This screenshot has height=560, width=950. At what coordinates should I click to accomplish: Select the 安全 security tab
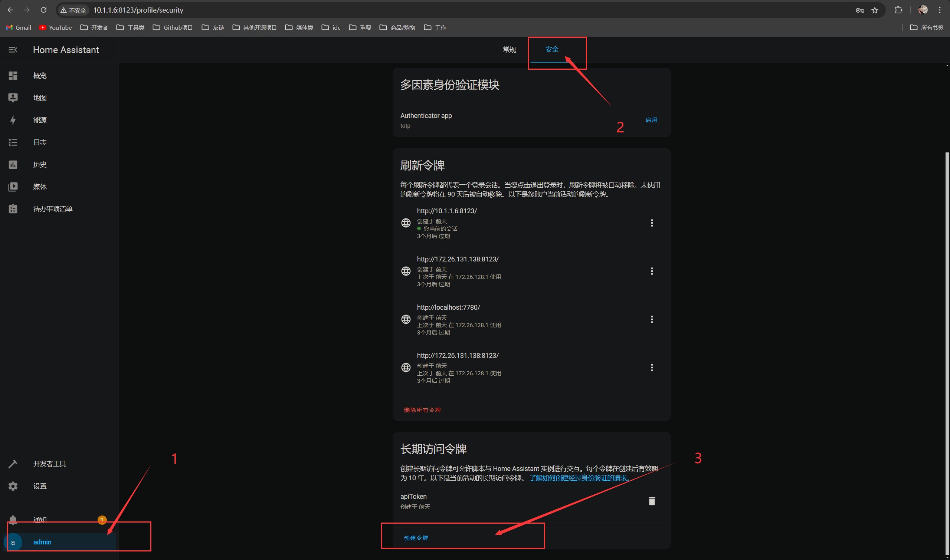click(552, 49)
